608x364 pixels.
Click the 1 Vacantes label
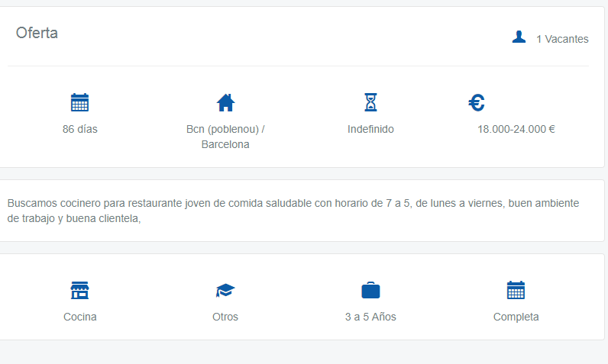(x=562, y=39)
